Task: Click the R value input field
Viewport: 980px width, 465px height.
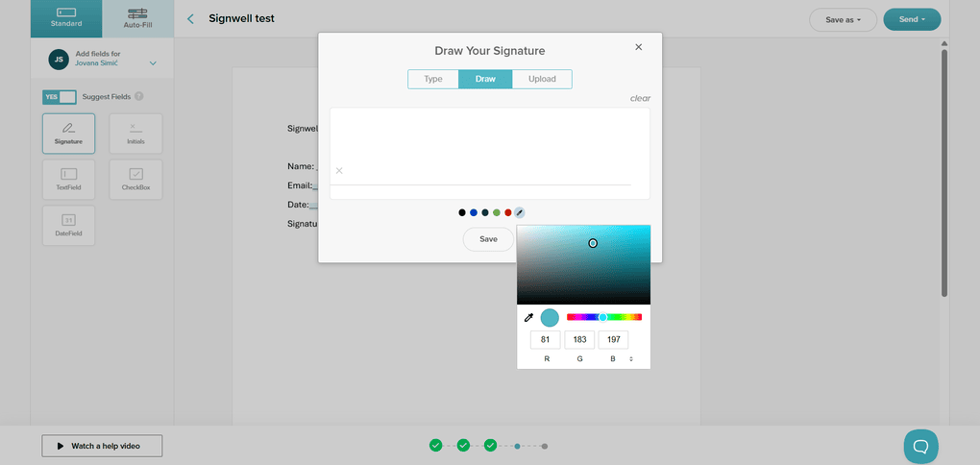Action: point(546,340)
